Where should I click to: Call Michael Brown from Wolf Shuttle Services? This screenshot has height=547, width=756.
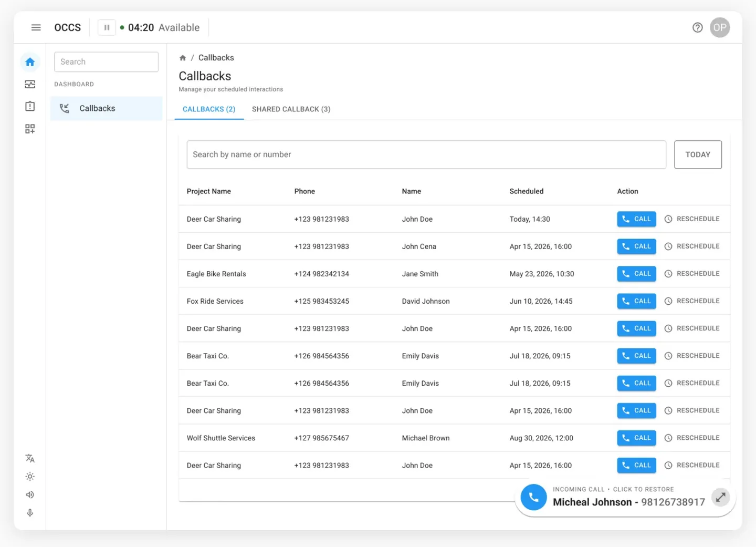(x=636, y=438)
